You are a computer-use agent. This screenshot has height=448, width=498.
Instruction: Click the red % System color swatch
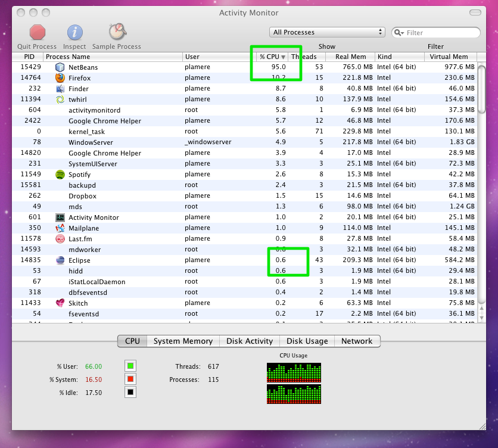(x=130, y=379)
